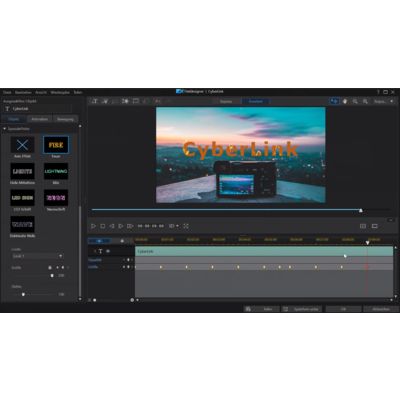The width and height of the screenshot is (400, 400).
Task: Click the round icon next to keyframe mode button
Action: (122, 241)
